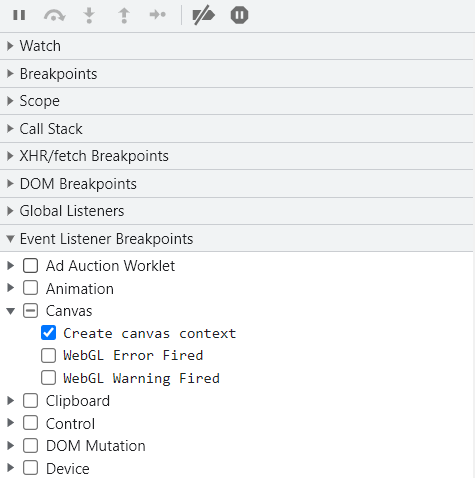The image size is (475, 478).
Task: Check the WebGL Warning Fired breakpoint
Action: (49, 378)
